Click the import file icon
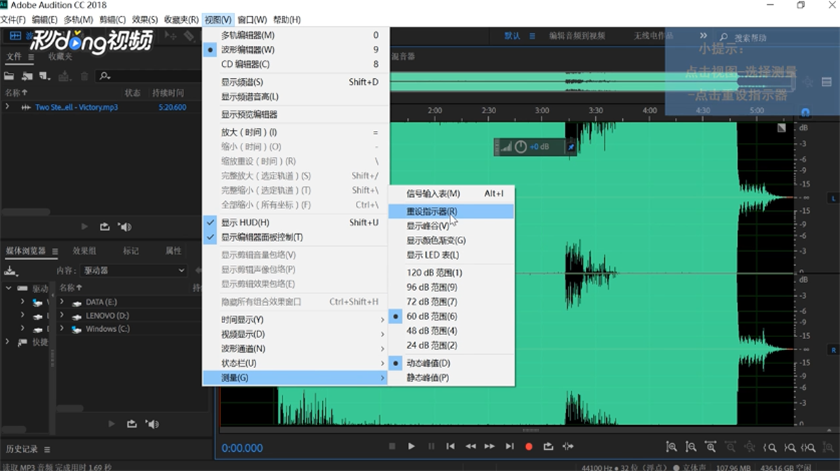 click(27, 76)
